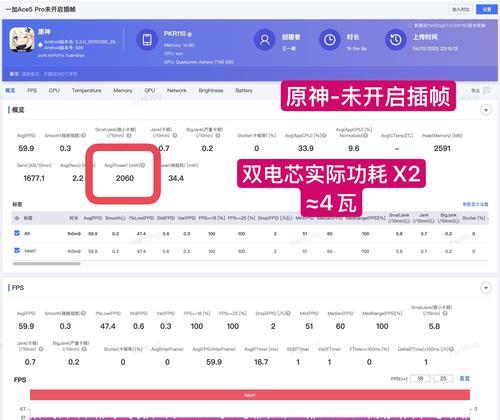Screen dimensions: 500x420
Task: Click info icon beside Smooth in FPS section
Action: tap(84, 313)
